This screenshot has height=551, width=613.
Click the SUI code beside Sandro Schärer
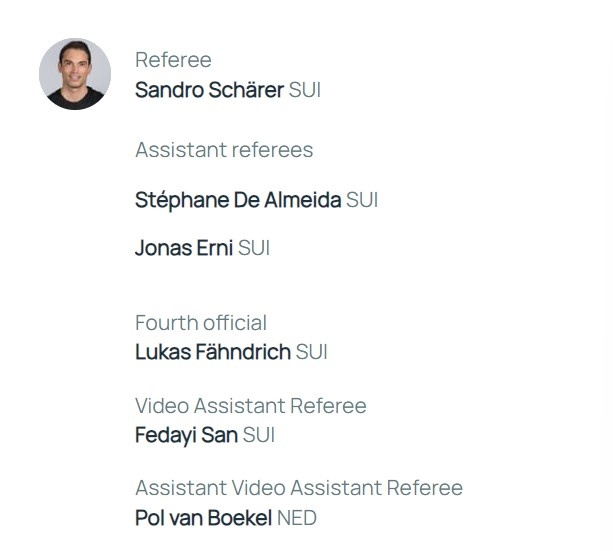coord(305,90)
